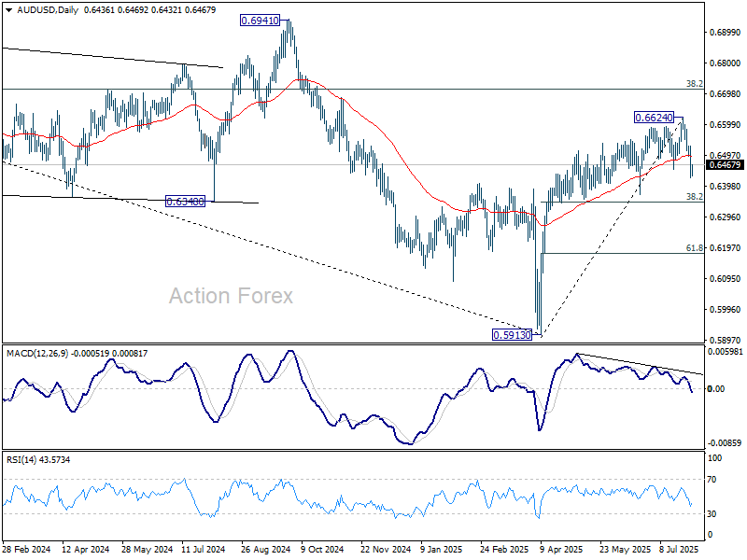Select the 26 Aug 2024 date marker
Screen dimensions: 747x560
266,549
